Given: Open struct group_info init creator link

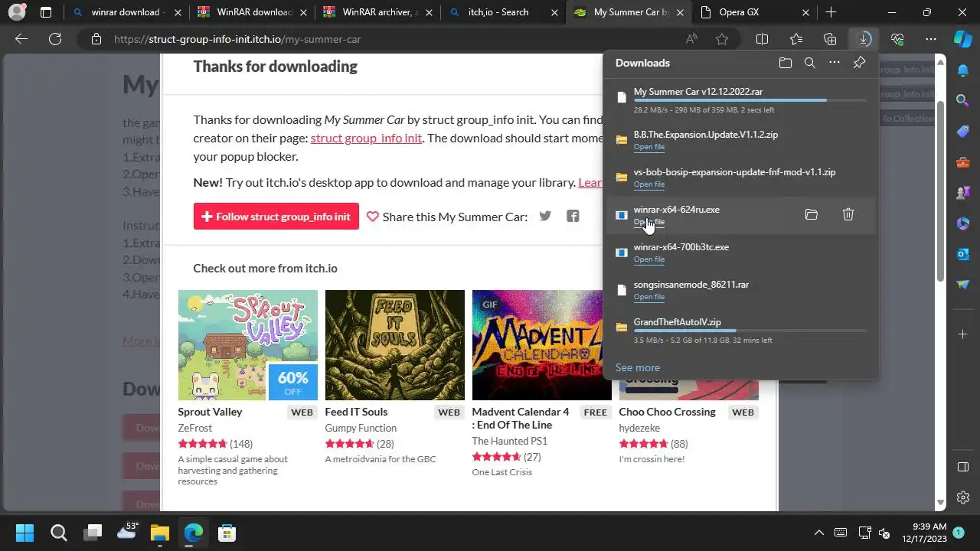Looking at the screenshot, I should click(366, 139).
